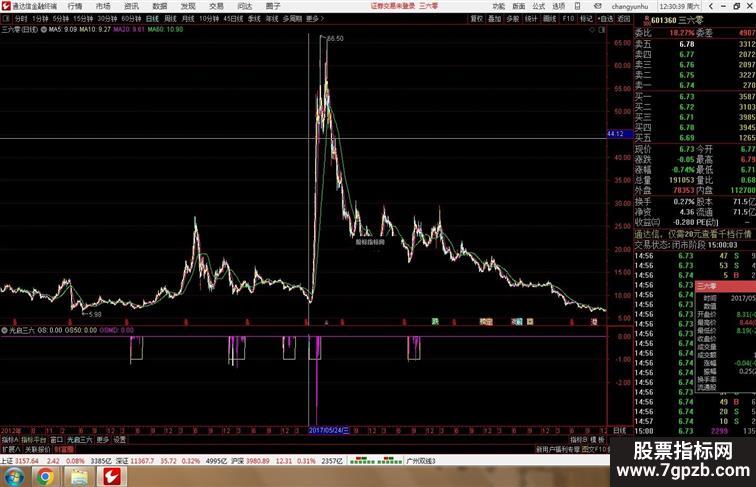Add stock via +自选 button
756x487 pixels.
click(x=606, y=19)
